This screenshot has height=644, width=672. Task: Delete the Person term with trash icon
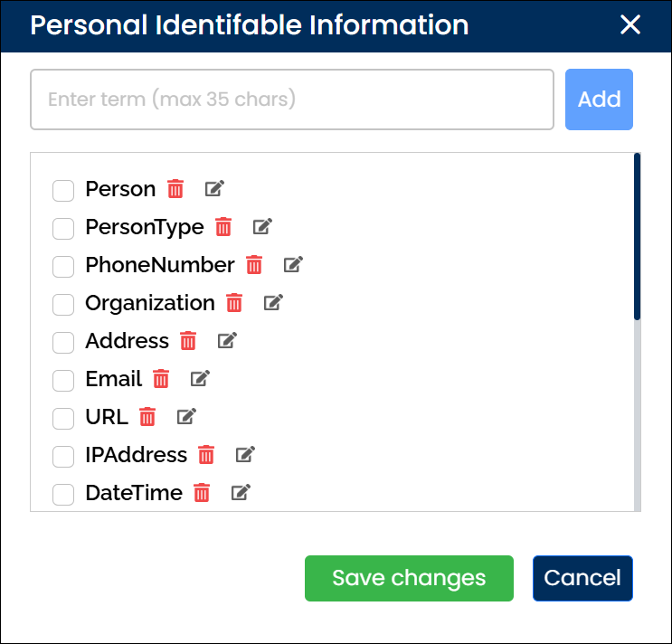175,189
